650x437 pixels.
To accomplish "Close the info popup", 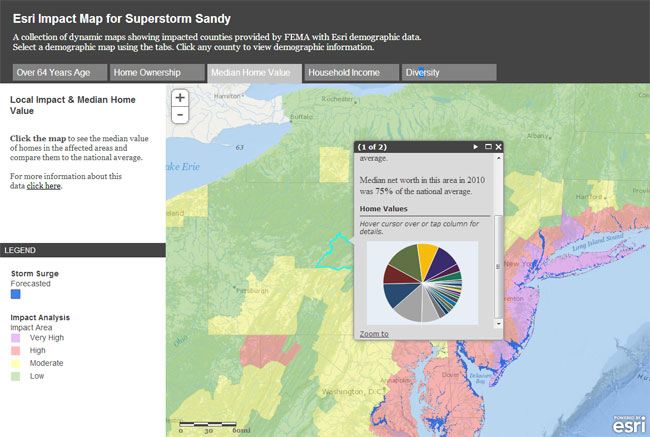I will (x=498, y=147).
